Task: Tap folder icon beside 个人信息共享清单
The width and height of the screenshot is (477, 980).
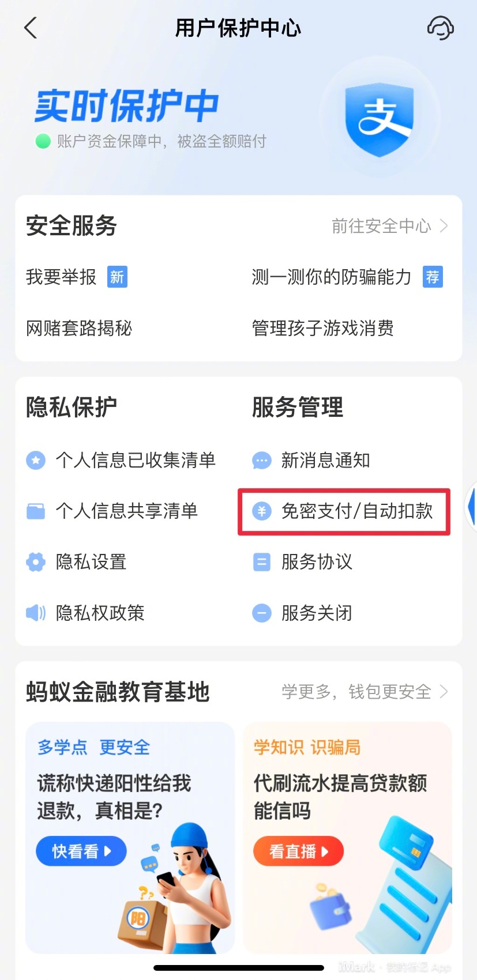Action: (x=36, y=511)
